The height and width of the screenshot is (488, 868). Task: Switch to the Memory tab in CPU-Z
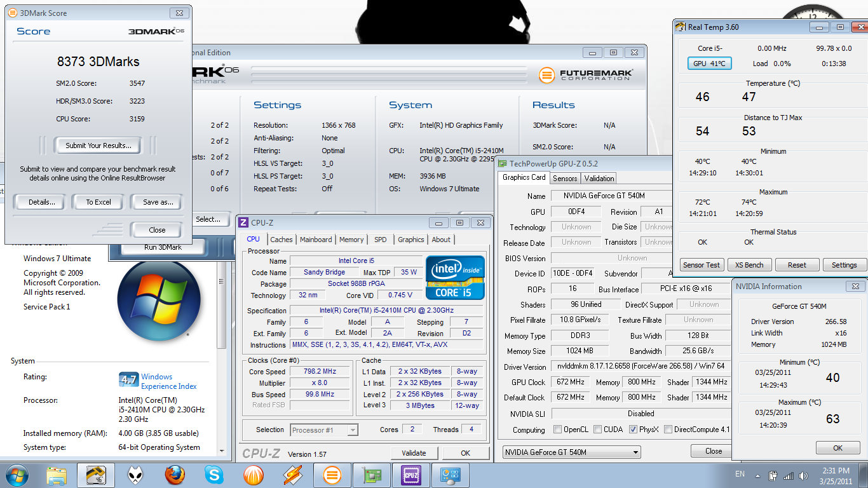coord(351,240)
